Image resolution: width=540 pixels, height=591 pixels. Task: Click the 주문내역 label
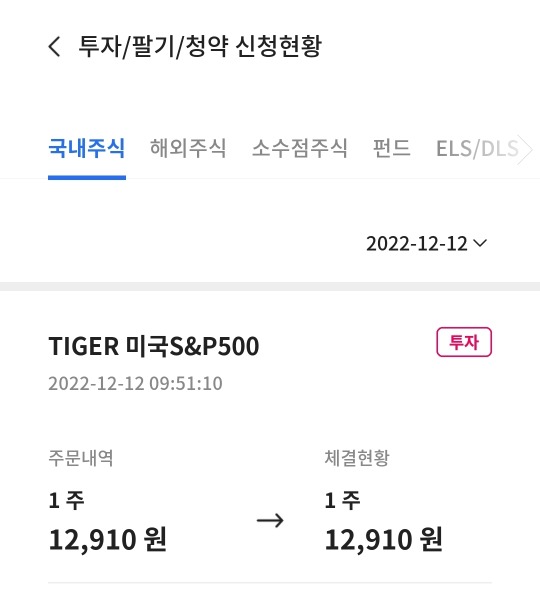pos(81,458)
